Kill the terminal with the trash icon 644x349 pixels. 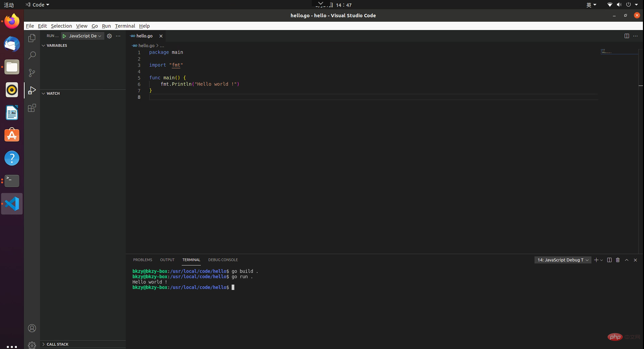point(618,260)
